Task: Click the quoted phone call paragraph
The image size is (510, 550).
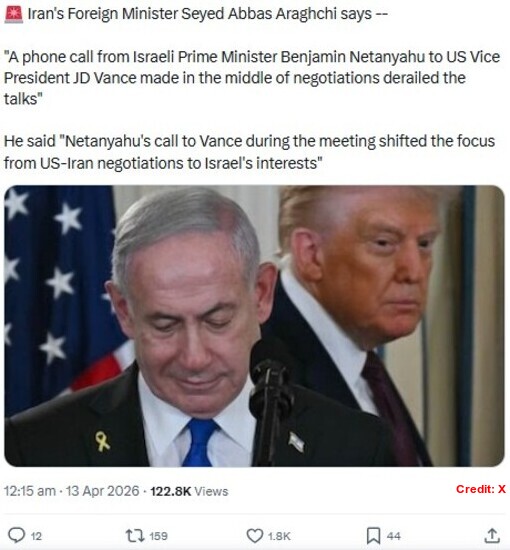Action: tap(251, 78)
